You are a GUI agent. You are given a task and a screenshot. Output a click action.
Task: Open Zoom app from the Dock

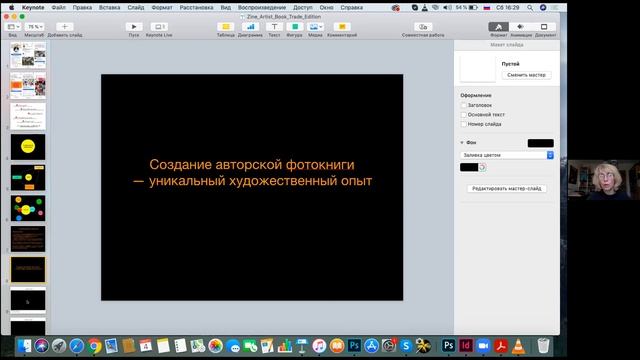click(x=483, y=346)
